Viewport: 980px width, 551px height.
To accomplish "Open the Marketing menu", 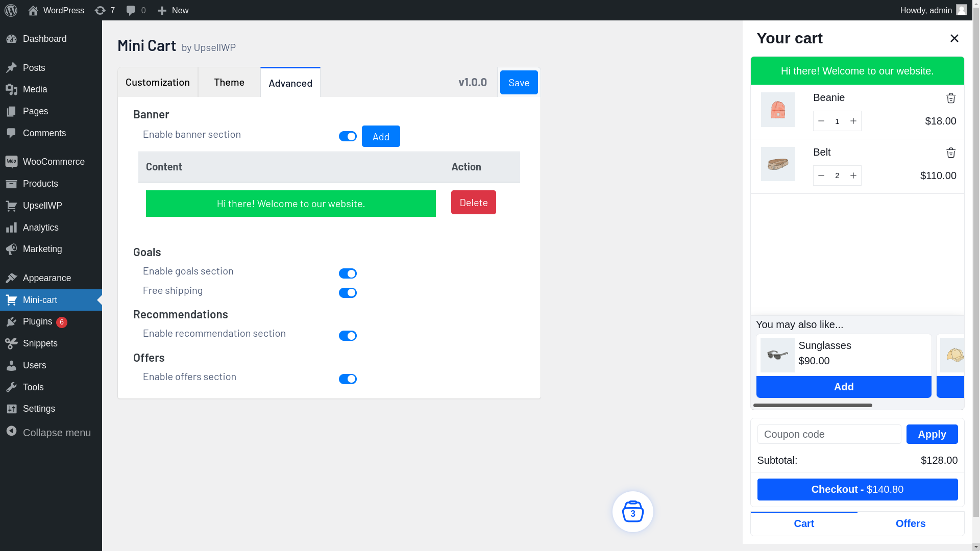I will pyautogui.click(x=51, y=249).
